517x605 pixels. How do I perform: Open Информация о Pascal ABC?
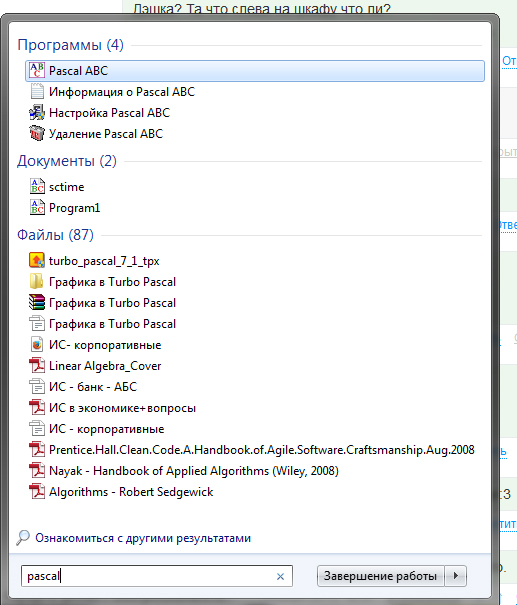[x=122, y=92]
